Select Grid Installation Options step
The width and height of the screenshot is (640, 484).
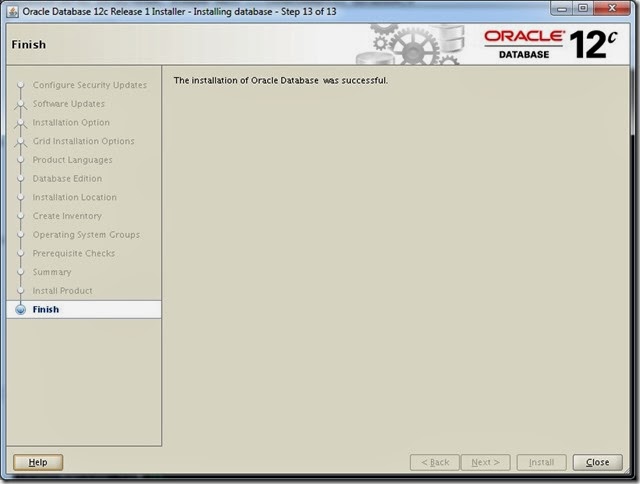[x=83, y=141]
